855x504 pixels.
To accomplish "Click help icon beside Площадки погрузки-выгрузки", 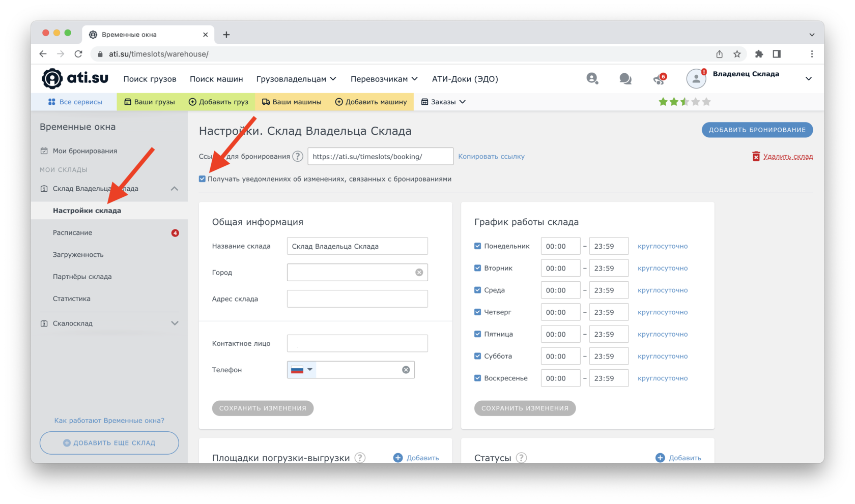I will [360, 458].
